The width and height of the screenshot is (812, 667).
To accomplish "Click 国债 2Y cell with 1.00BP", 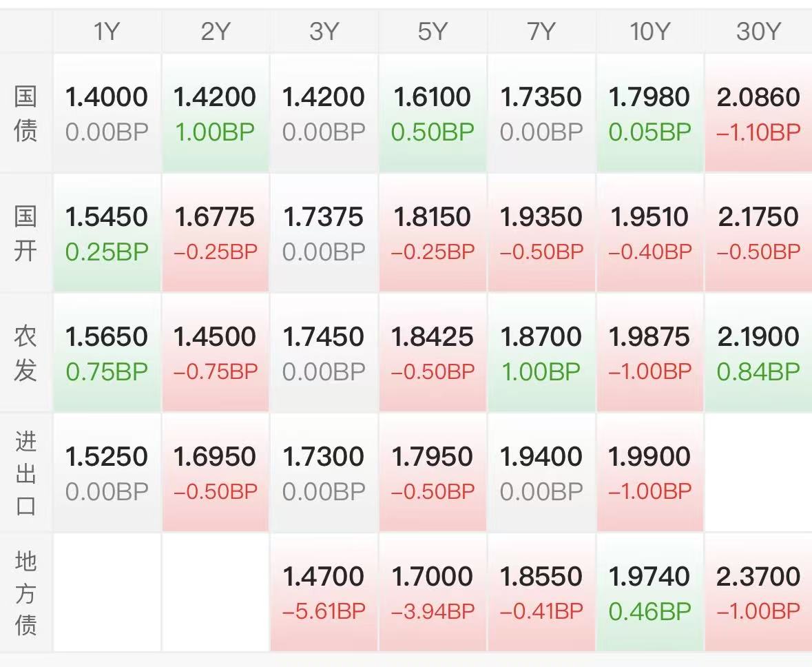I will 215,113.
